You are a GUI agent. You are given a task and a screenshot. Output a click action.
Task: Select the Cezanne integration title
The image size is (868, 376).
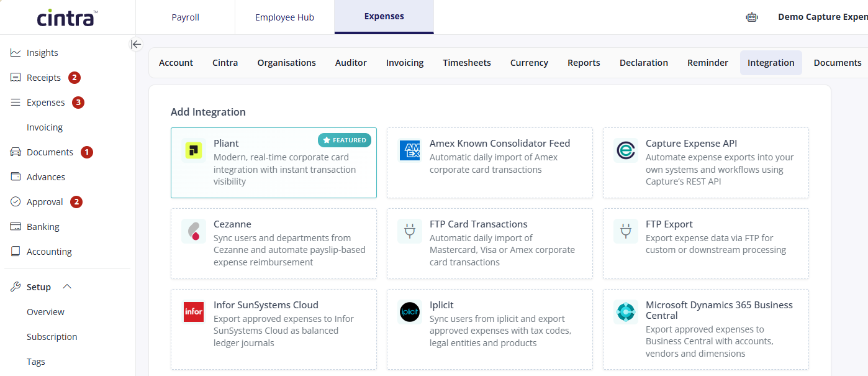click(x=232, y=224)
